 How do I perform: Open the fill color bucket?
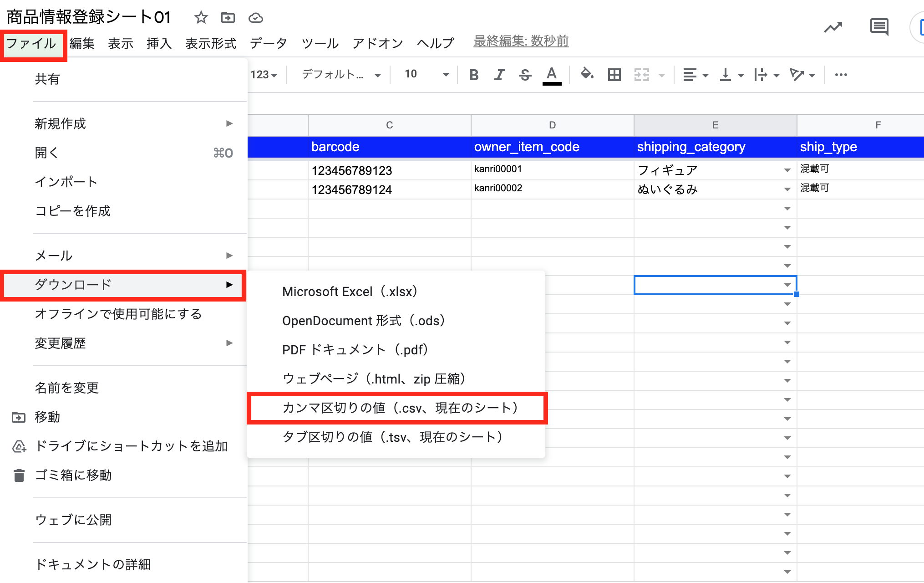[587, 74]
